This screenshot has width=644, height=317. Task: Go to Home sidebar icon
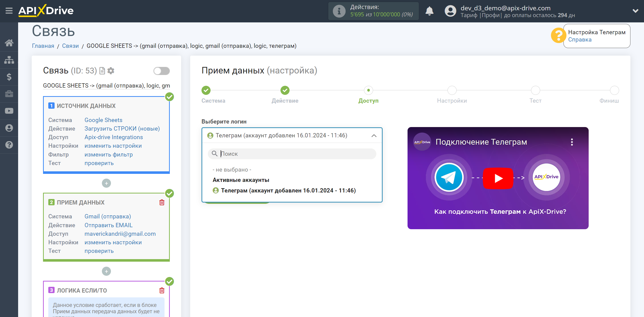pyautogui.click(x=9, y=43)
